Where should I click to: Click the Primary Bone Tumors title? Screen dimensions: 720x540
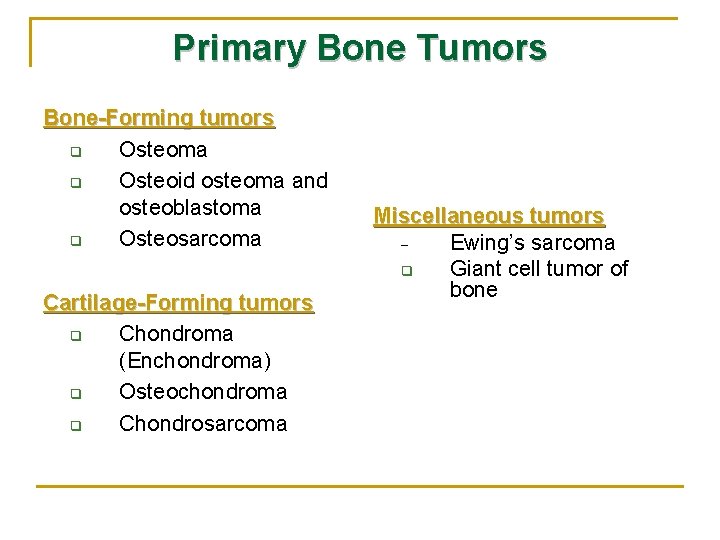360,48
